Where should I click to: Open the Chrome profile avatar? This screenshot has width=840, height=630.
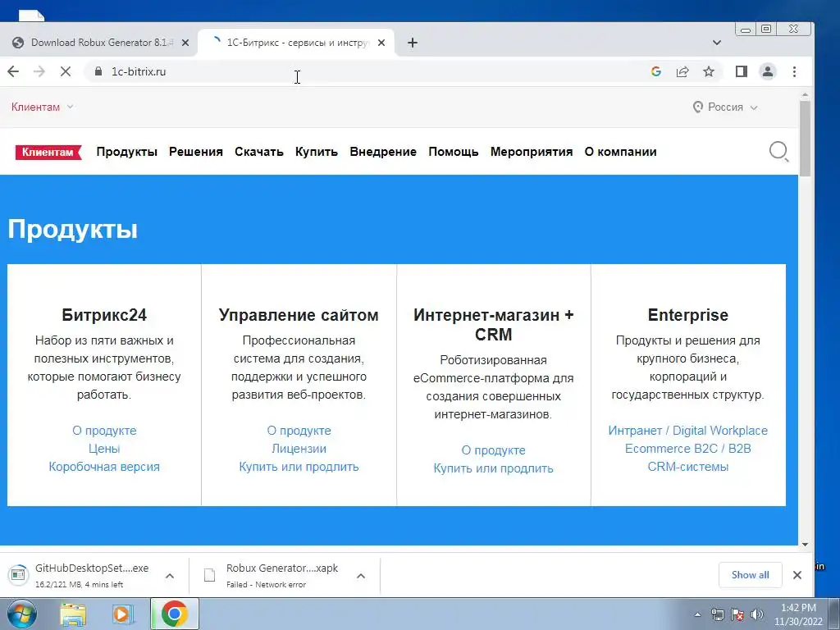pos(768,71)
